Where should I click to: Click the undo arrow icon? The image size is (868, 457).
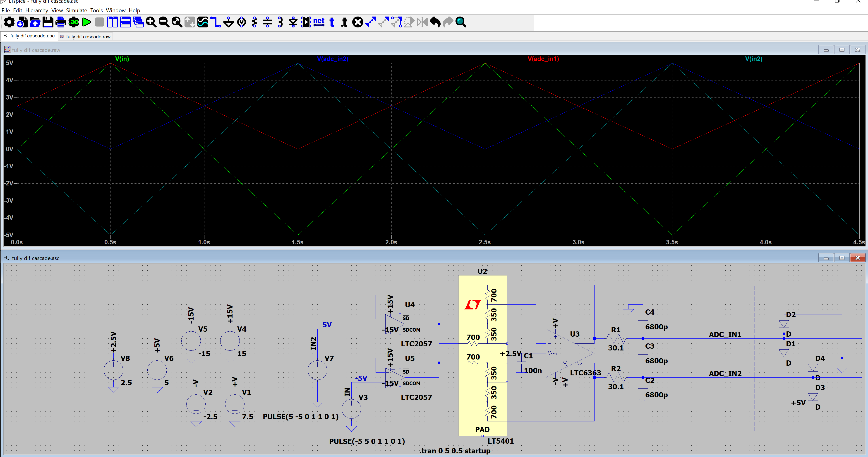point(435,22)
